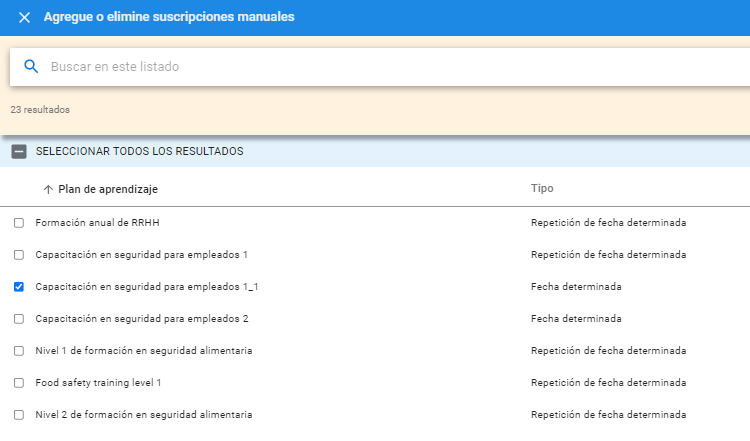
Task: Click 'Nivel 1 de formación en seguridad alimentaria' text
Action: coord(144,351)
